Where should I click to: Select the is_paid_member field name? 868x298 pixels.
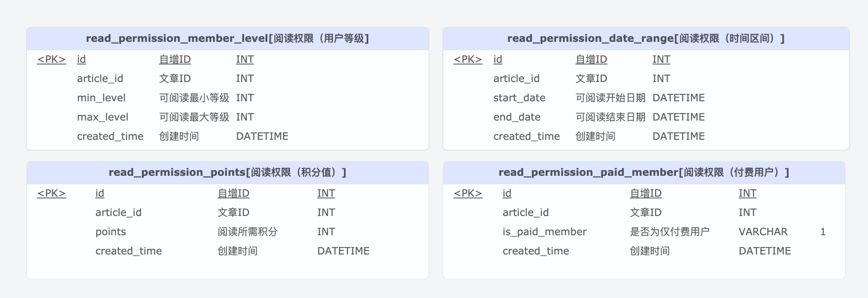[544, 232]
